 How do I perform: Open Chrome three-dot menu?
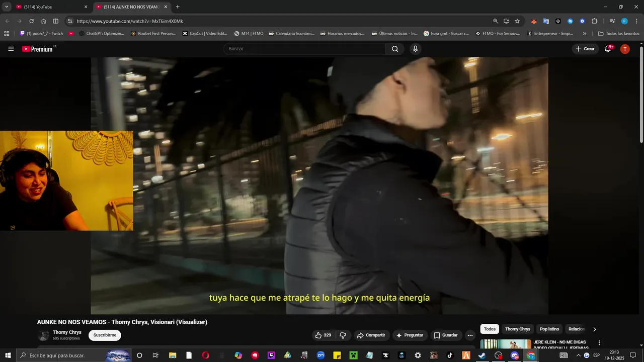(x=635, y=21)
